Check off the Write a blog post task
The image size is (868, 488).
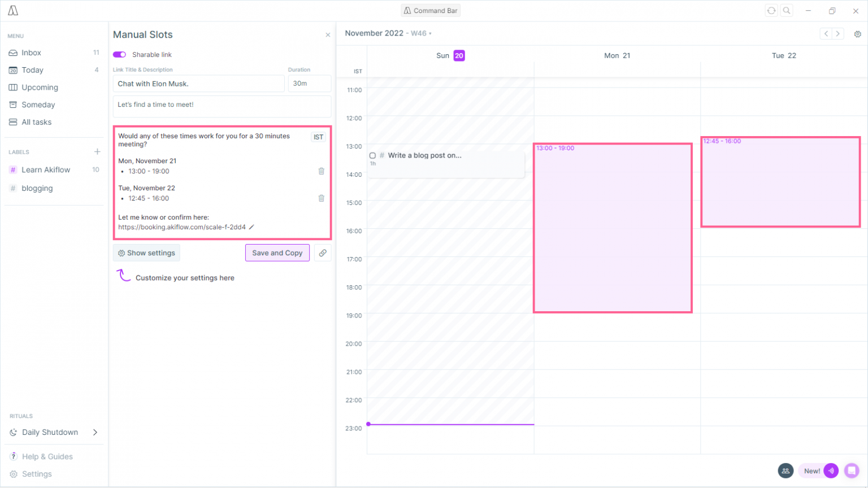click(x=372, y=156)
